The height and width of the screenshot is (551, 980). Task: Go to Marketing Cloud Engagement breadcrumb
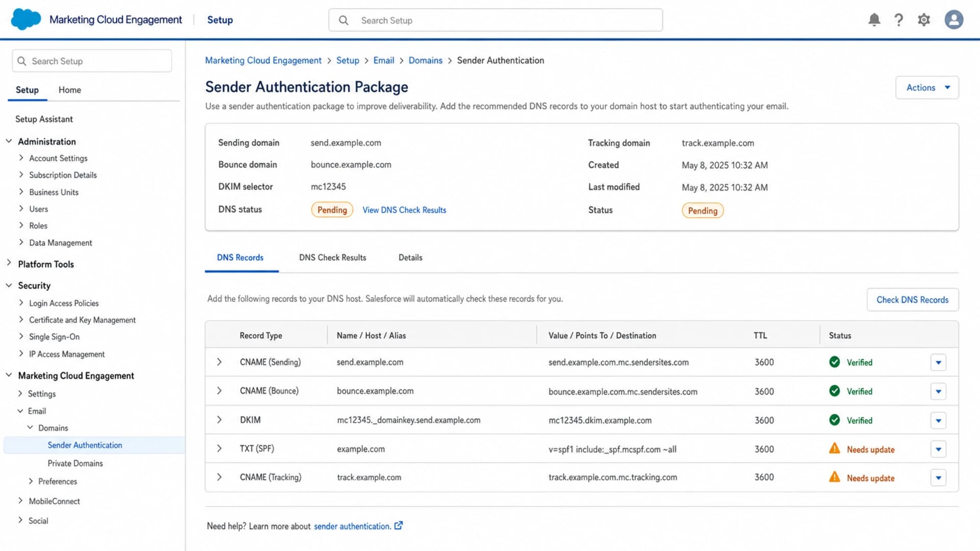click(263, 61)
